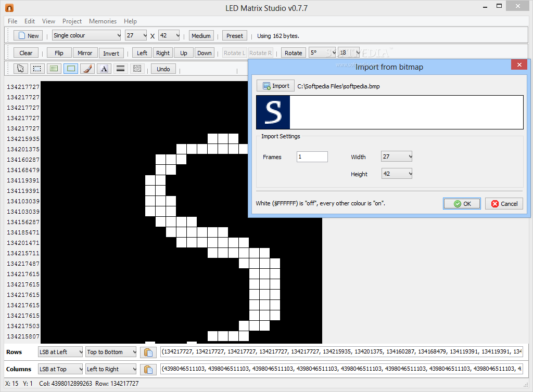Image resolution: width=533 pixels, height=392 pixels.
Task: Shift matrix with Up button
Action: [184, 53]
